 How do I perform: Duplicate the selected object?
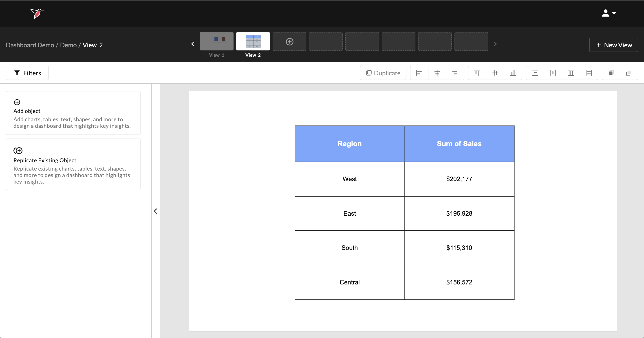[383, 73]
